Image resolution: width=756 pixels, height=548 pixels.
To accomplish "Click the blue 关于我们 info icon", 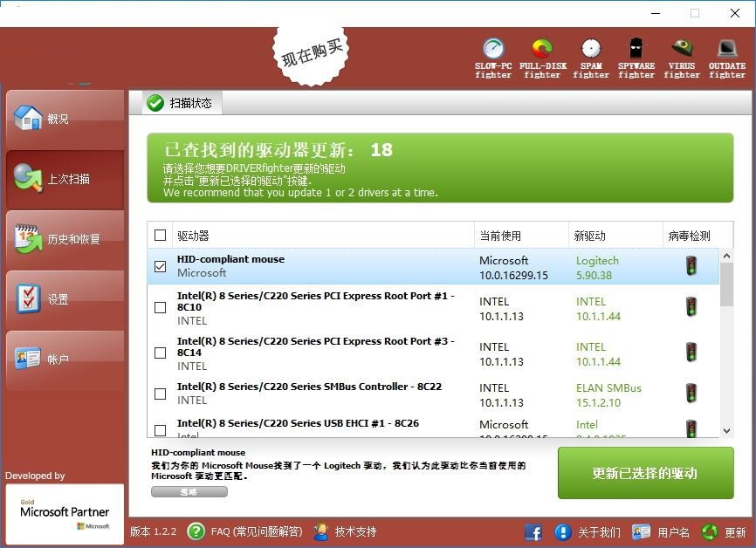I will pos(563,531).
